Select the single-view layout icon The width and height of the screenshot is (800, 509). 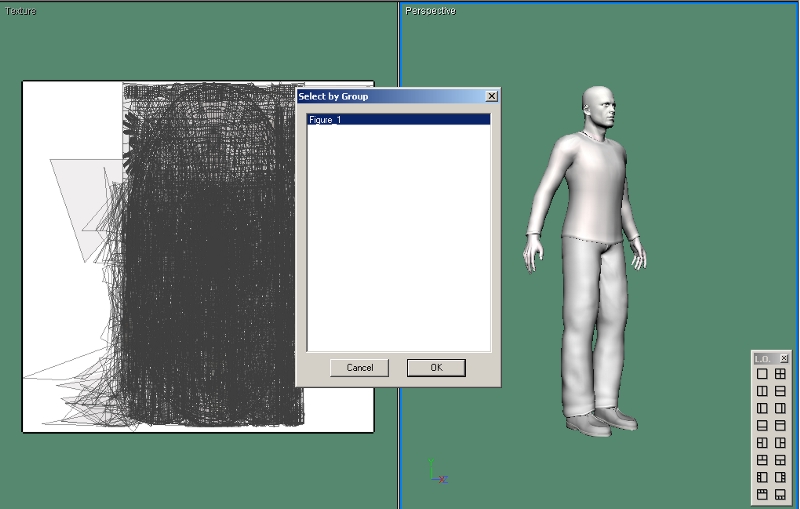click(762, 374)
